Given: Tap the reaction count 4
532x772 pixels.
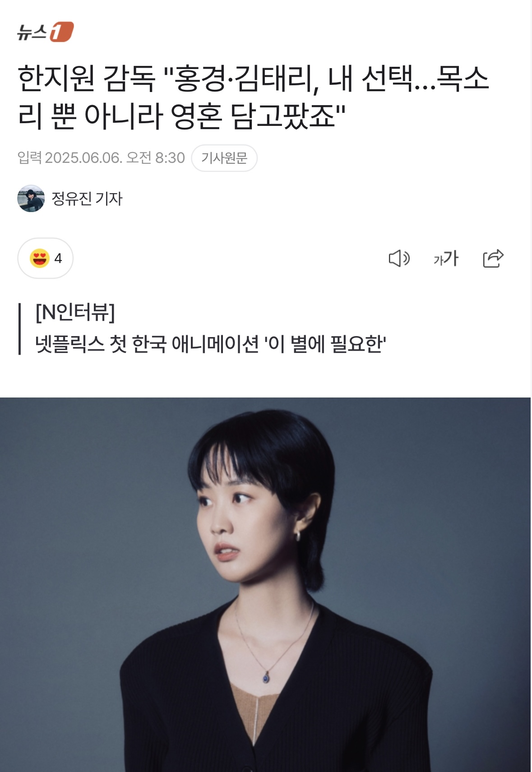Looking at the screenshot, I should [x=58, y=259].
